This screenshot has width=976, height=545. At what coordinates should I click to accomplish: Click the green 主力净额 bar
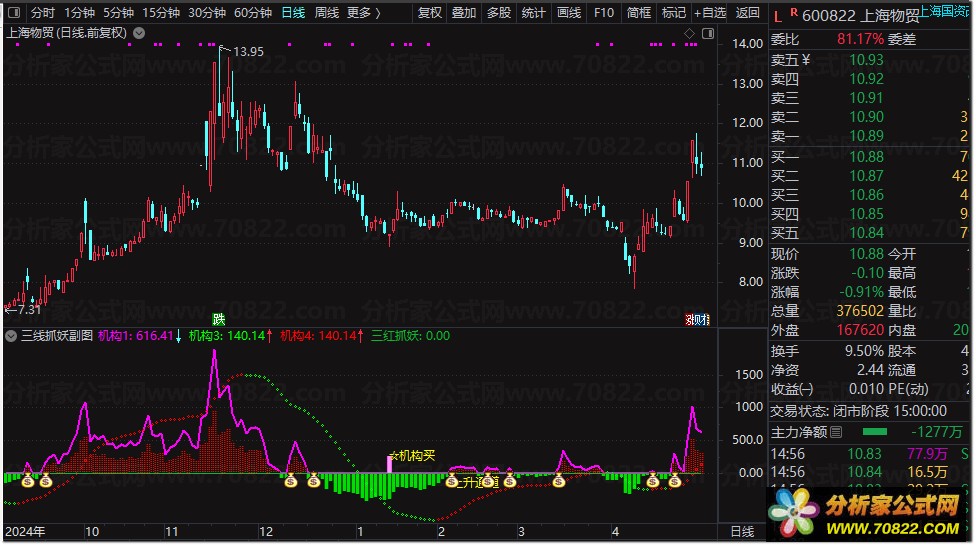(x=875, y=431)
